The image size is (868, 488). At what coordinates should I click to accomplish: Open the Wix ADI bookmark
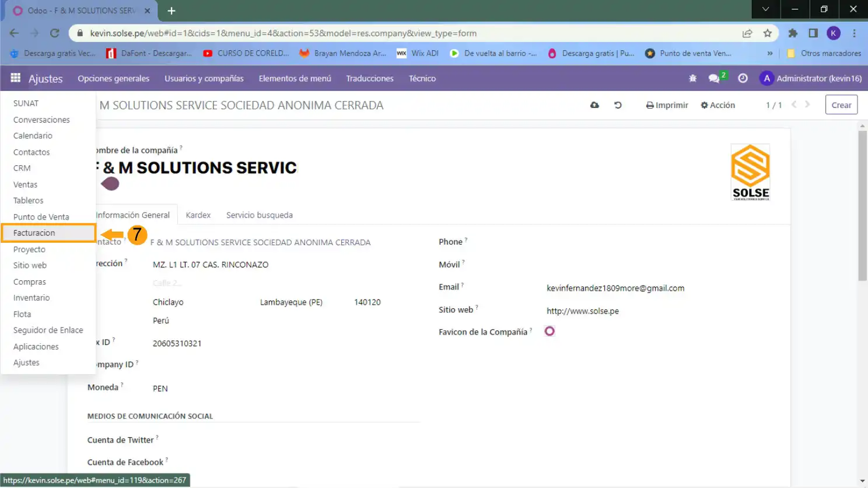[418, 53]
